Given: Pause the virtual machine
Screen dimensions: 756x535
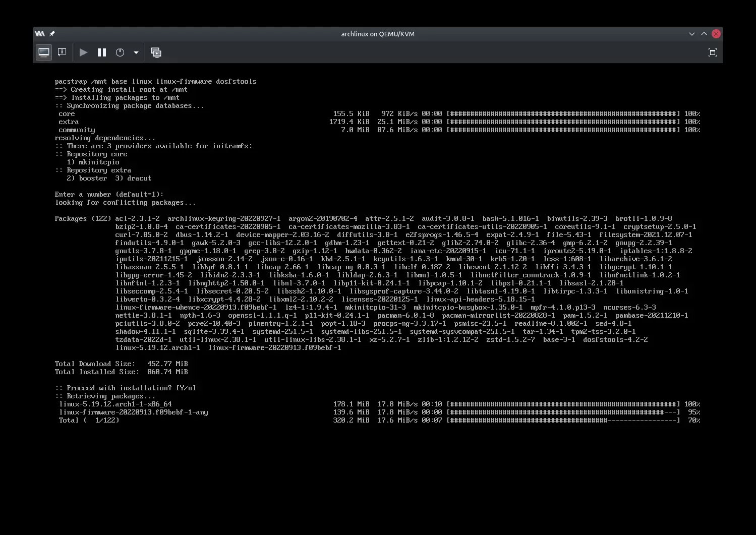Looking at the screenshot, I should point(102,52).
